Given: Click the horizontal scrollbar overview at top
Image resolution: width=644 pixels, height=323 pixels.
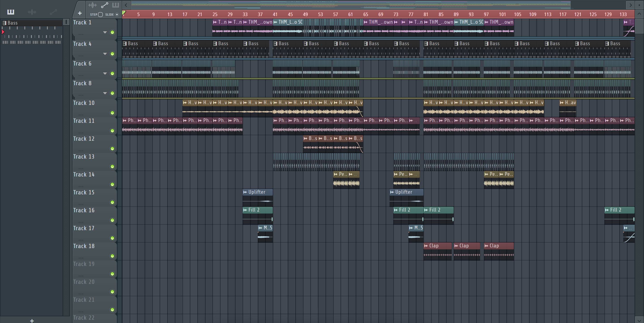Looking at the screenshot, I should [351, 4].
